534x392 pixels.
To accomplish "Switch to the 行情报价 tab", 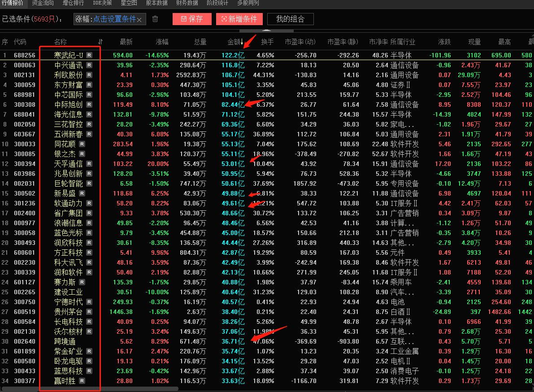I will [x=12, y=3].
